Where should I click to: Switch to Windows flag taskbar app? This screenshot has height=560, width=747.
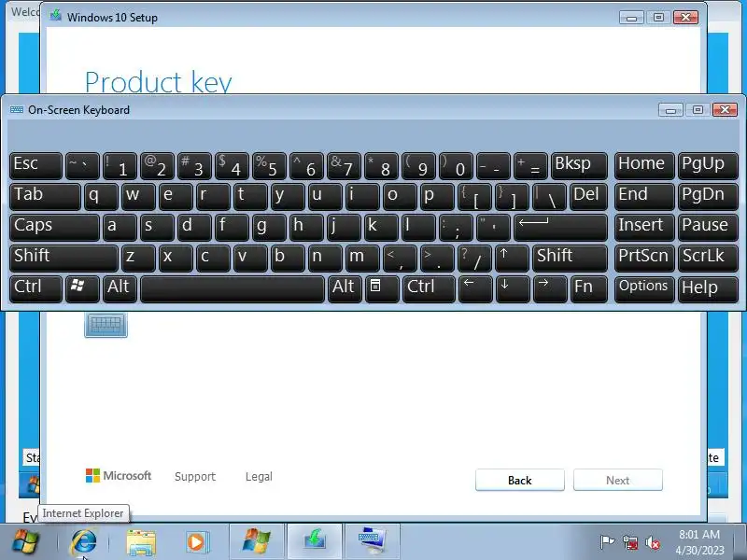pos(258,542)
